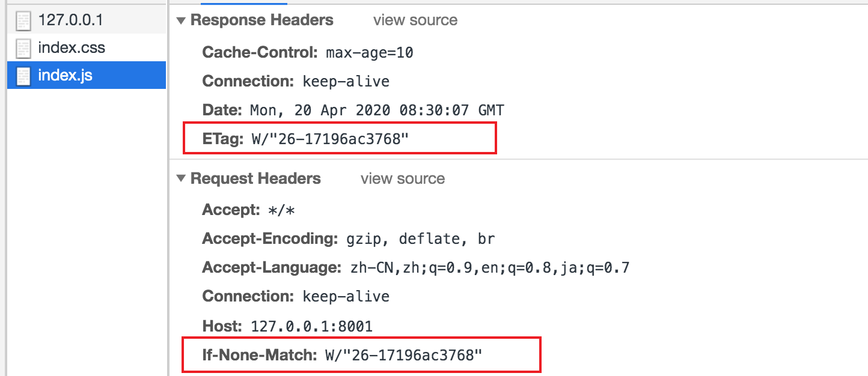
Task: Click the 127.0.0.1 file icon
Action: pyautogui.click(x=23, y=20)
